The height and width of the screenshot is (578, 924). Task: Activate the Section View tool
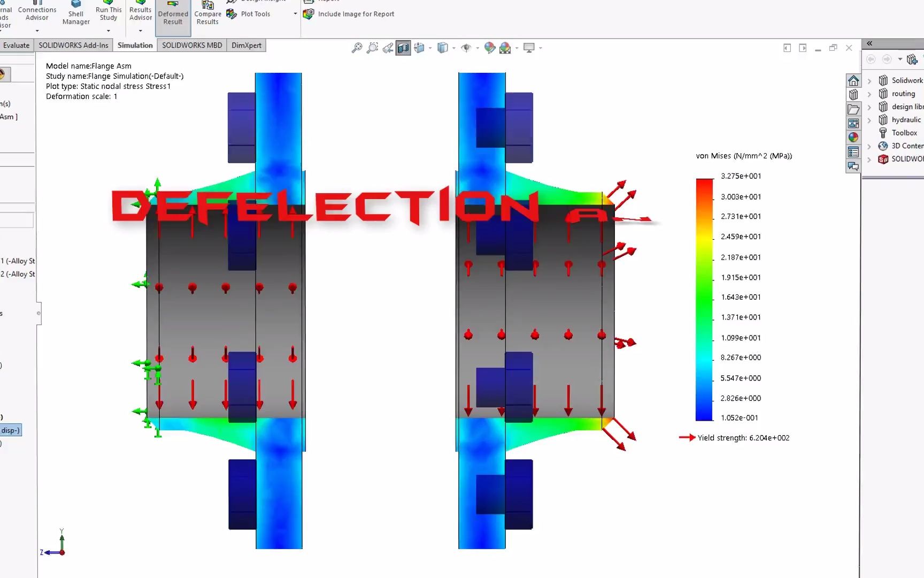point(403,48)
